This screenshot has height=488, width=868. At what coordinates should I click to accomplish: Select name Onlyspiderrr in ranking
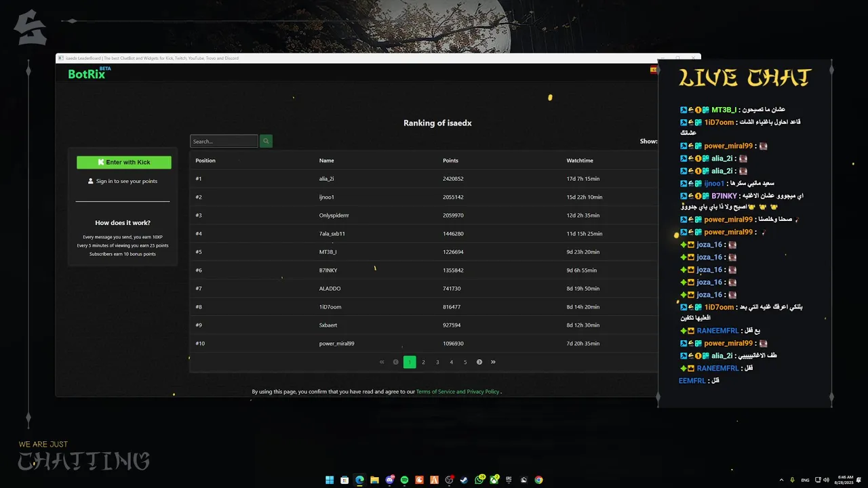point(334,216)
